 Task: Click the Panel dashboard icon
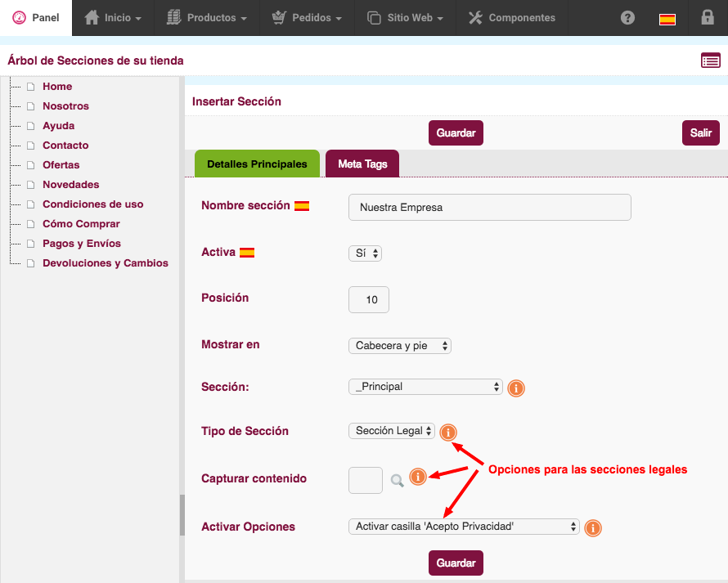(x=19, y=18)
